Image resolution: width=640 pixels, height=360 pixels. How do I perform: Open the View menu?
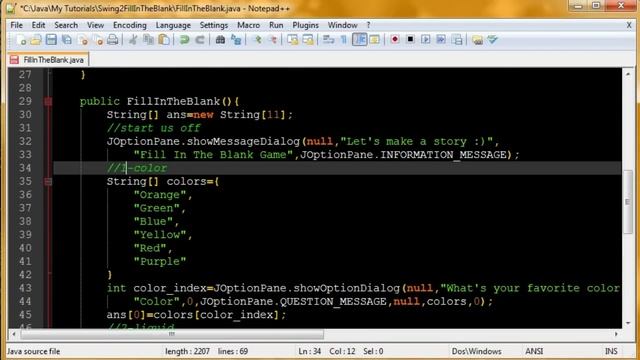click(x=96, y=25)
